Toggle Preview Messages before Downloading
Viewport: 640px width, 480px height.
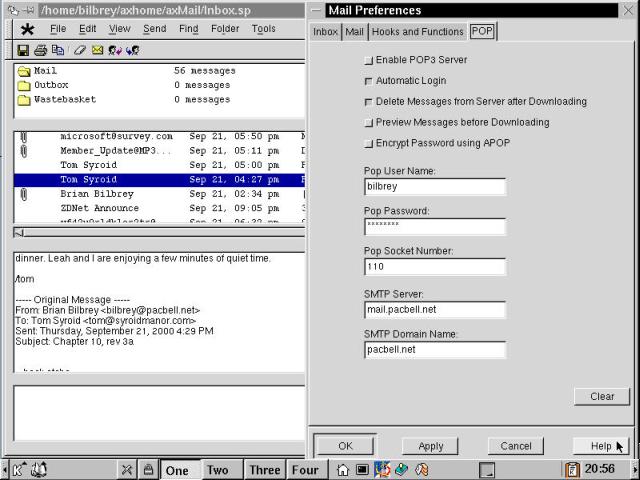coord(368,123)
